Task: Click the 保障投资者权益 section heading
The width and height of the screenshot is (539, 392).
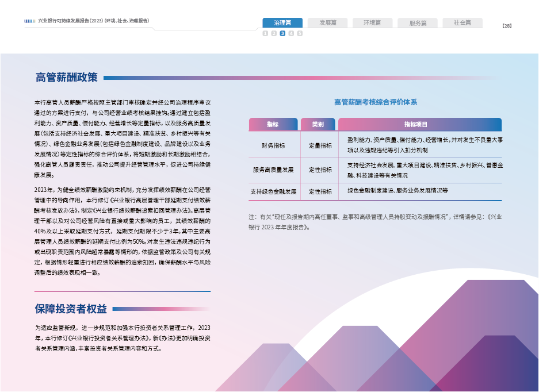Action: (71, 309)
